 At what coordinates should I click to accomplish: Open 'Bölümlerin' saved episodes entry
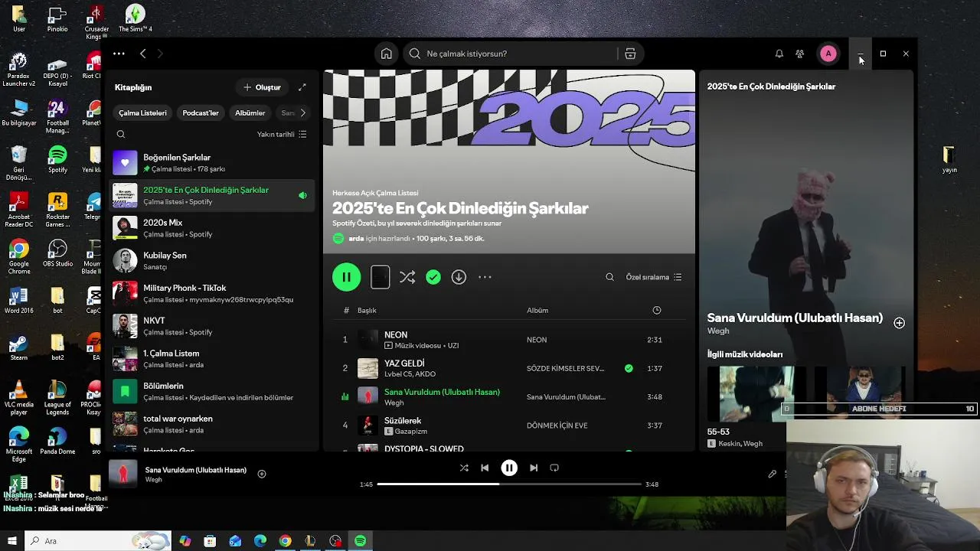click(x=212, y=391)
